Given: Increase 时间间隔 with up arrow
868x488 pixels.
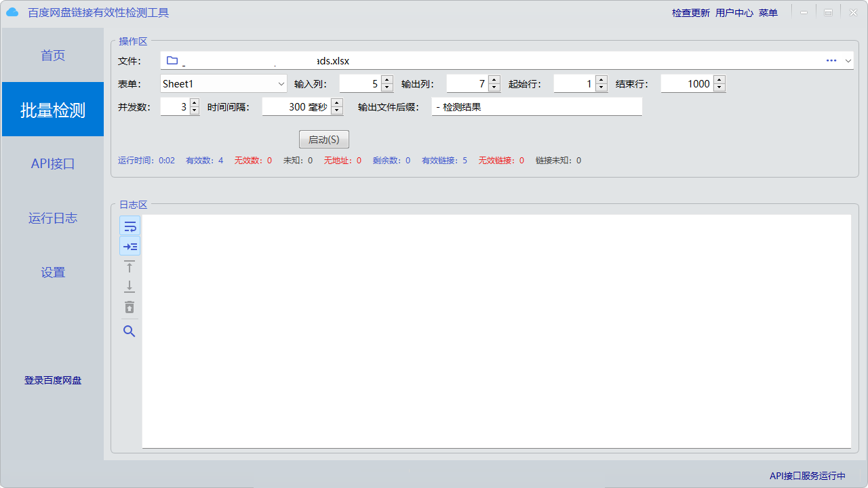Looking at the screenshot, I should (337, 103).
